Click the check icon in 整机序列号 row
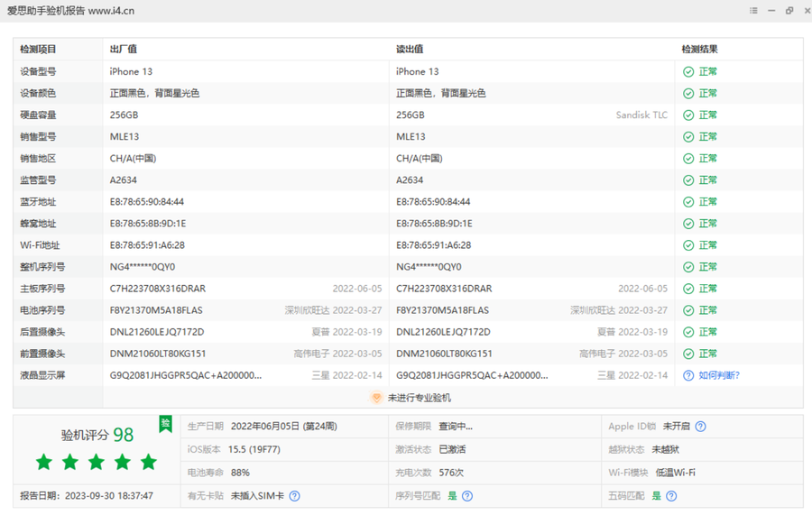The height and width of the screenshot is (515, 812). point(688,267)
